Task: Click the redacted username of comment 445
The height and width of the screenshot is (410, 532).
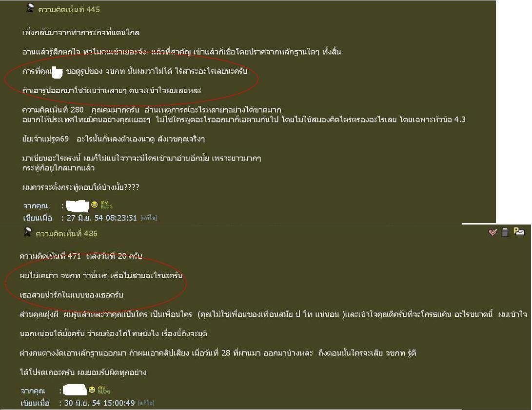Action: tap(77, 206)
